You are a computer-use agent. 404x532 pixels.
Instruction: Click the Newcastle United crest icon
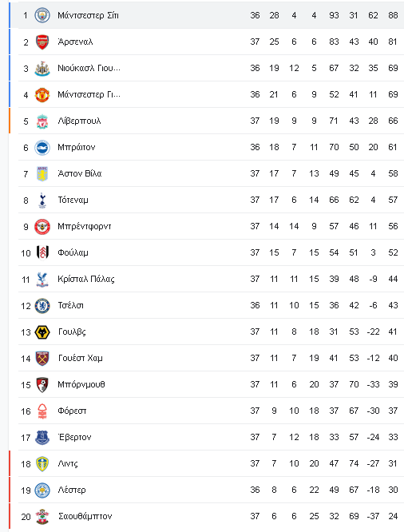(x=42, y=69)
